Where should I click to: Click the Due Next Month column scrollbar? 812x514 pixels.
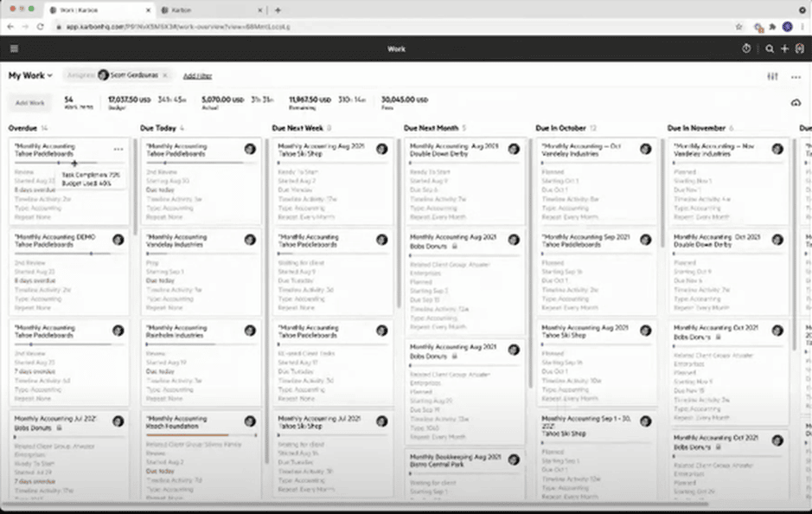[530, 262]
